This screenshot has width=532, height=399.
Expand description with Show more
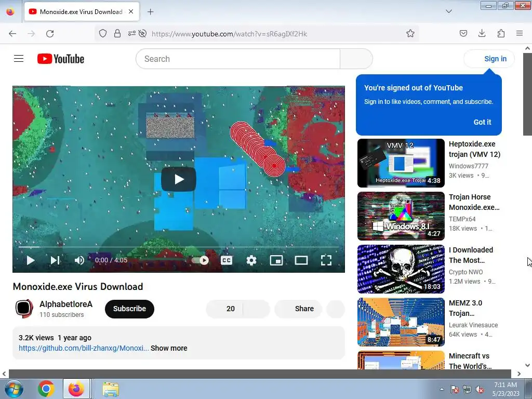(x=169, y=348)
